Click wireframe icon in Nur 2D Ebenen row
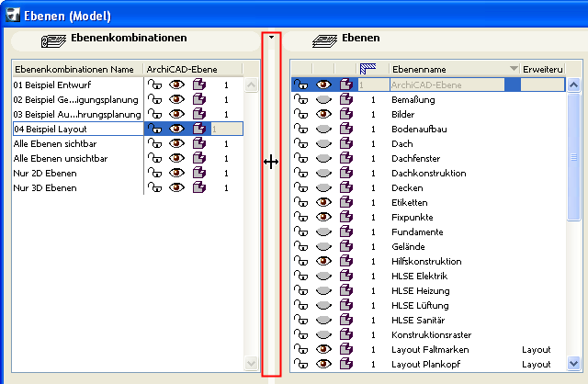The width and height of the screenshot is (588, 384). click(199, 173)
